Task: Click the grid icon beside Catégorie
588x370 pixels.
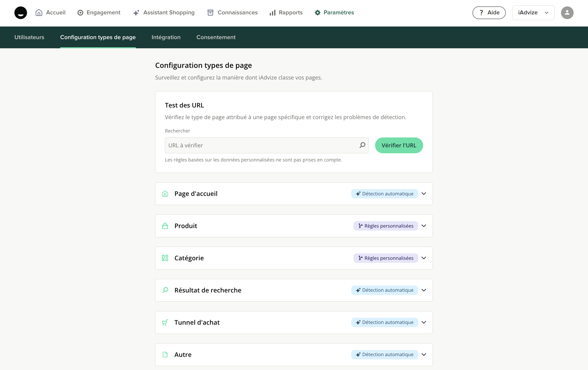Action: [165, 258]
